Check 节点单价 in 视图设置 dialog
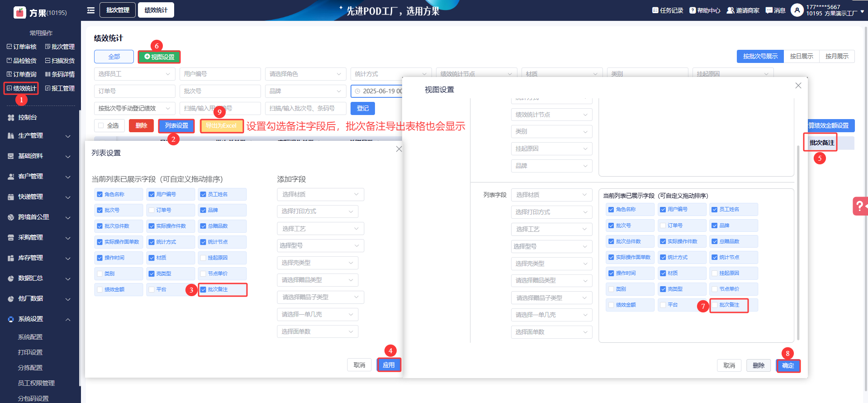The width and height of the screenshot is (868, 403). pyautogui.click(x=715, y=289)
